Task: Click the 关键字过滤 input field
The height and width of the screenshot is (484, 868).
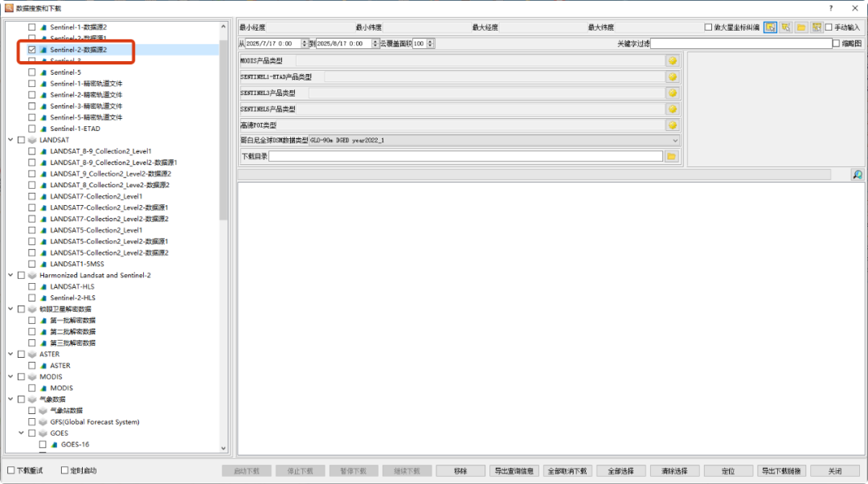Action: (741, 43)
